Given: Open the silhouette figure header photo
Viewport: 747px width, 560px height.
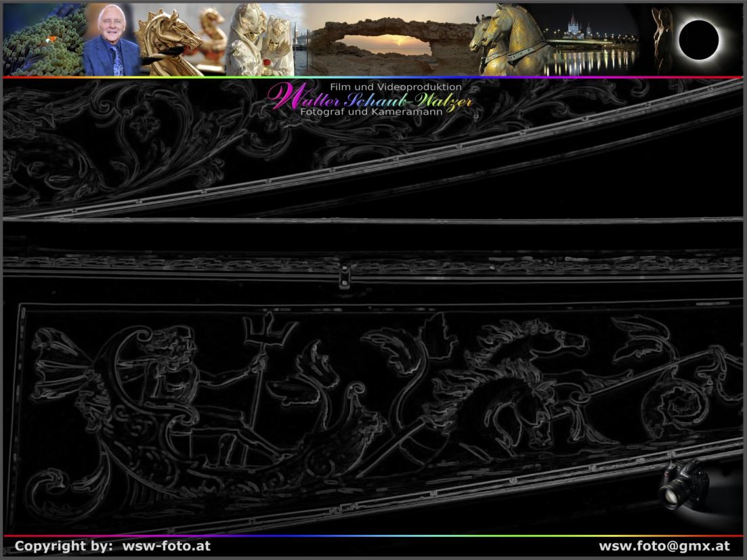Looking at the screenshot, I should (663, 40).
